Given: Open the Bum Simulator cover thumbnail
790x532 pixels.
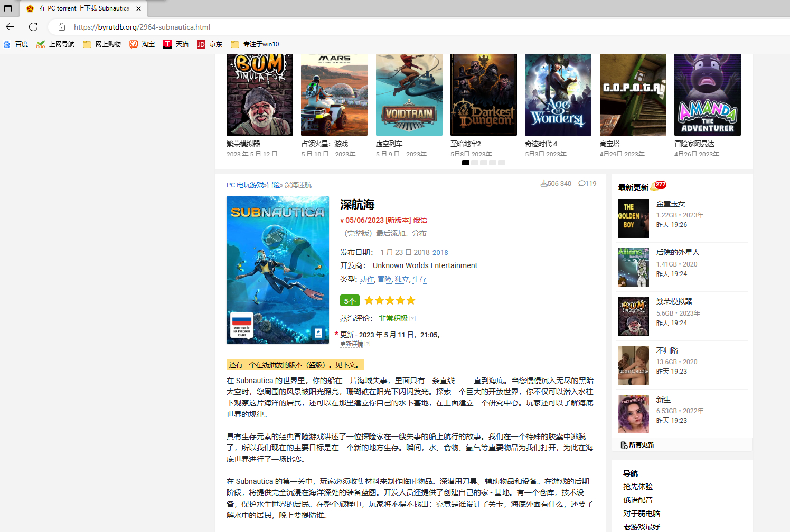Looking at the screenshot, I should pos(259,95).
